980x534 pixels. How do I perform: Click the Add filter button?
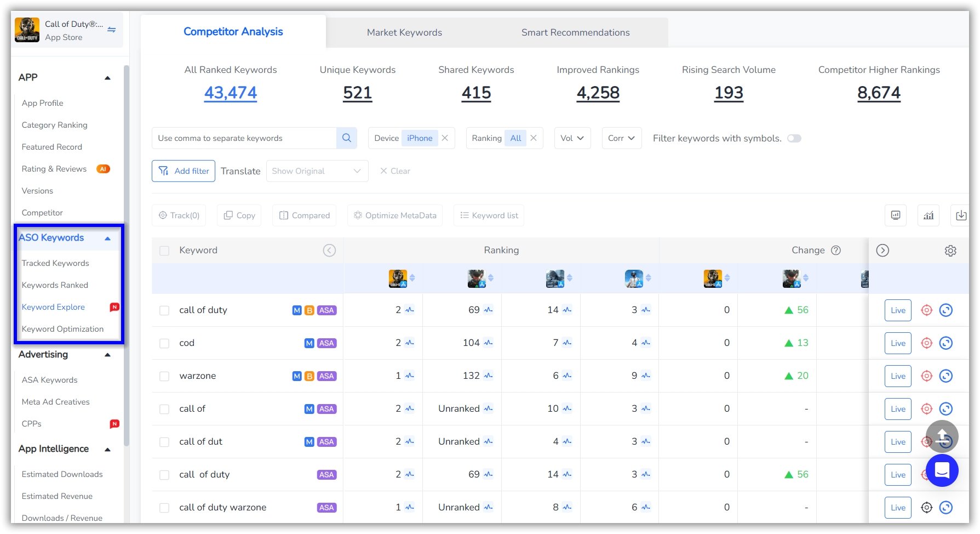pos(184,171)
